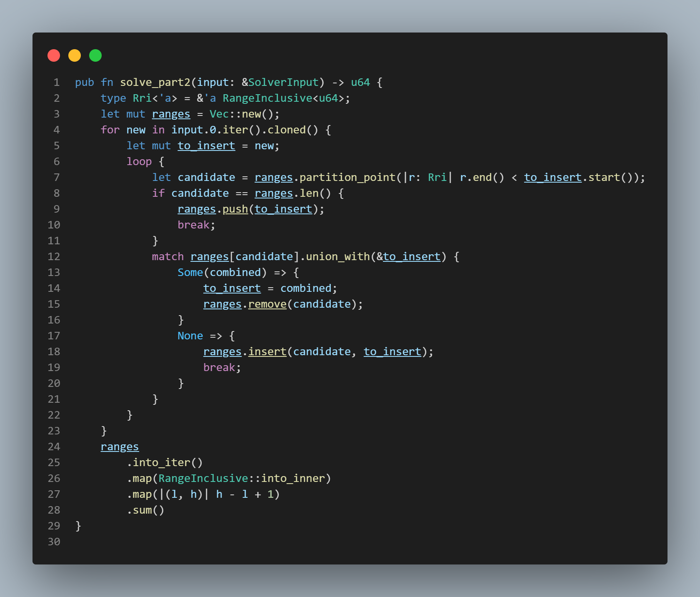
Task: Click the 'Some' pattern on line 13
Action: tap(190, 273)
